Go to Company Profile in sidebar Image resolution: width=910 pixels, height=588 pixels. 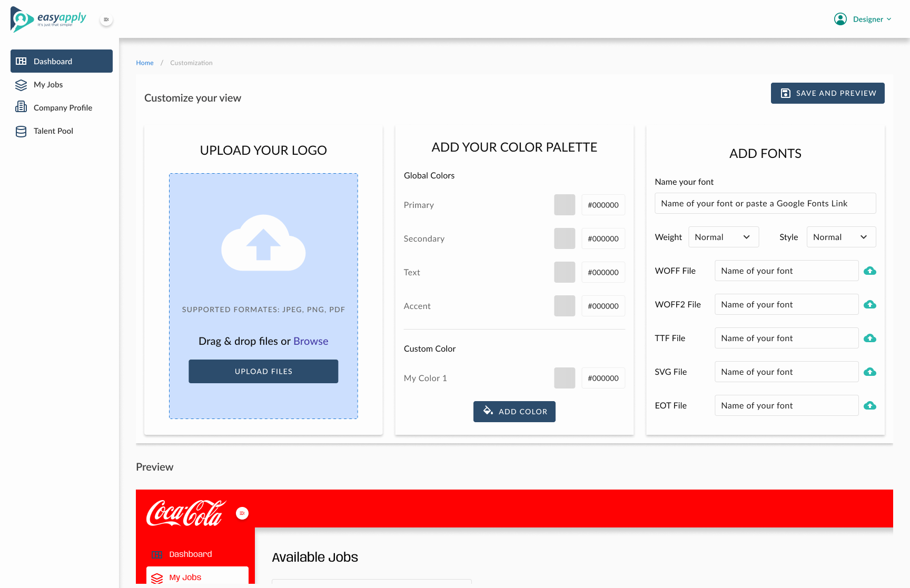pyautogui.click(x=63, y=108)
